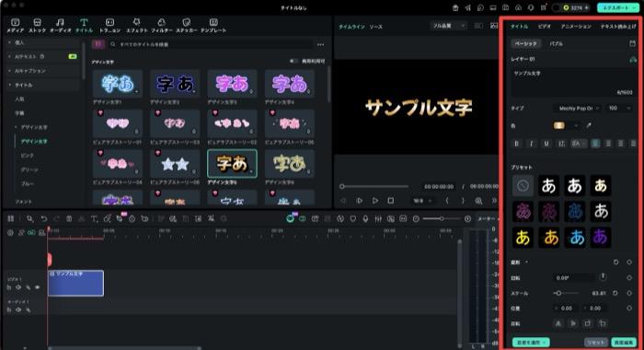Viewport: 644px width, 350px height.
Task: Click the reset icon on 変形 row
Action: click(615, 262)
